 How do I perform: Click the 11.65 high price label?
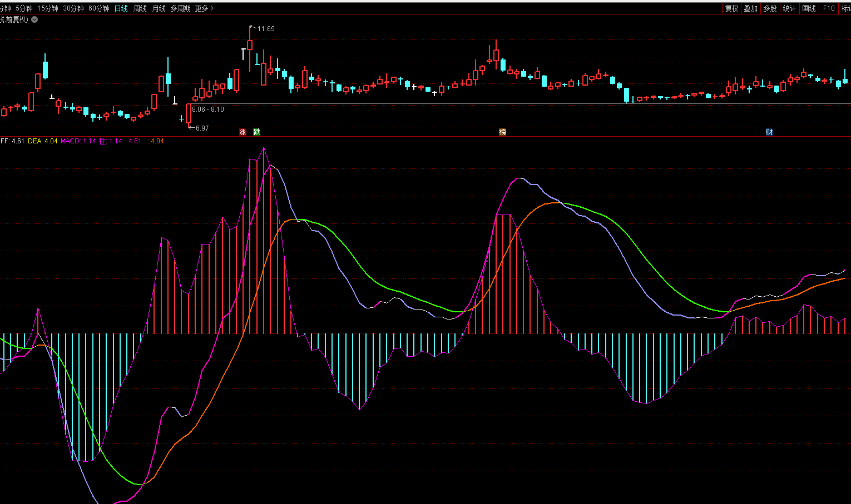[x=266, y=29]
